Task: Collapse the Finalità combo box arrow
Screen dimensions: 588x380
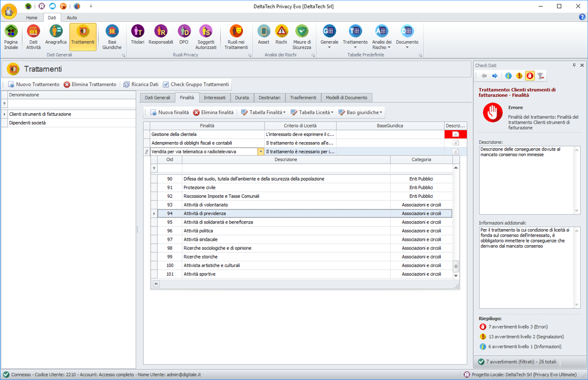Action: coord(261,152)
